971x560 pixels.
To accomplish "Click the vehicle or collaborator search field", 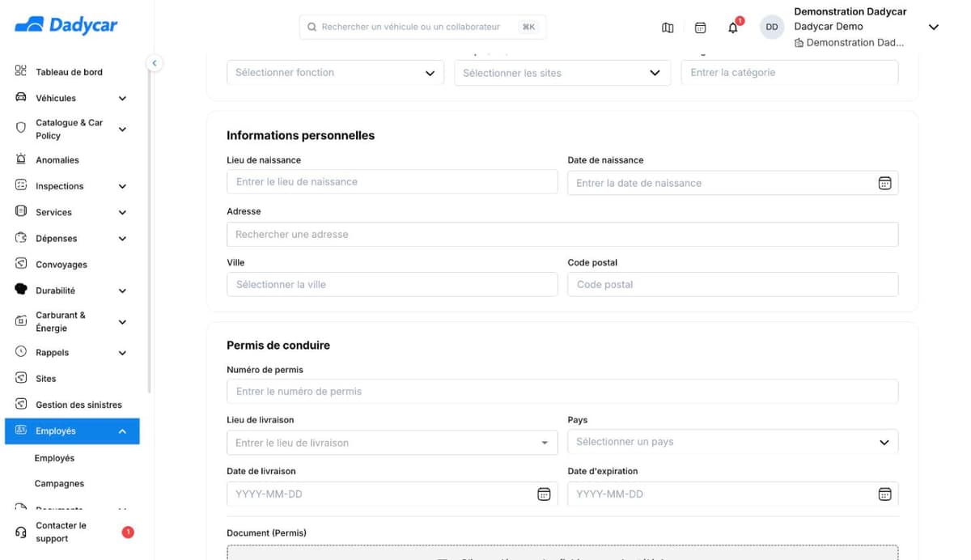I will click(422, 27).
